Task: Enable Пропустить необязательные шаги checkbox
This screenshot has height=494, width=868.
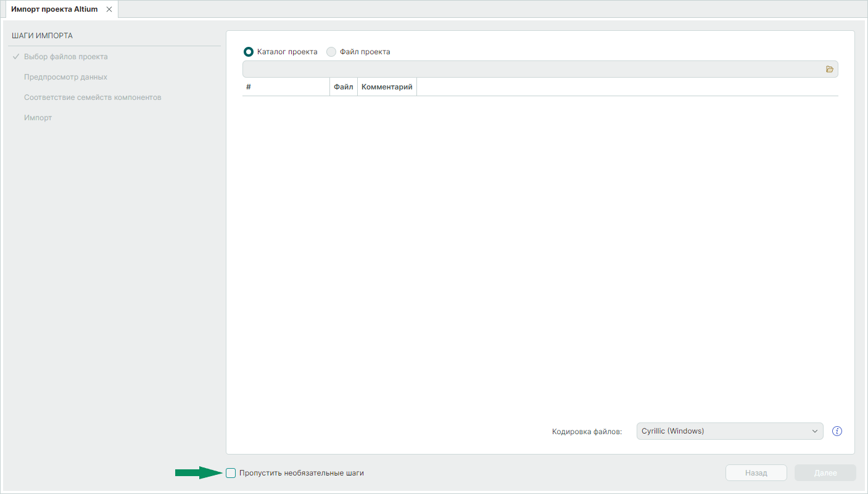Action: 231,473
